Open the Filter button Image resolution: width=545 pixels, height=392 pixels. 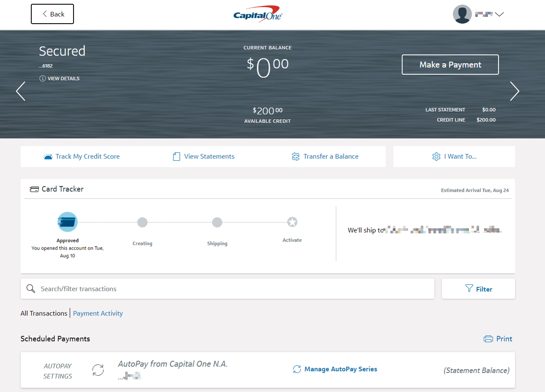click(478, 289)
